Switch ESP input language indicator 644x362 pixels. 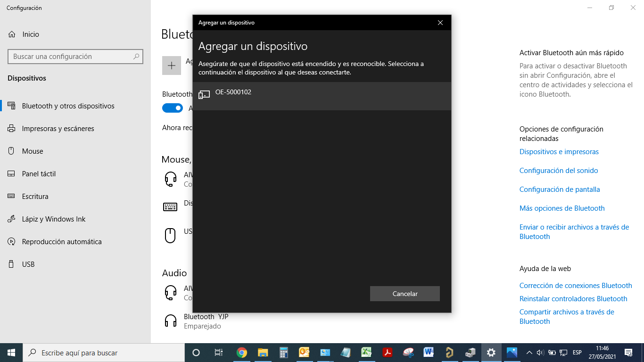point(577,353)
